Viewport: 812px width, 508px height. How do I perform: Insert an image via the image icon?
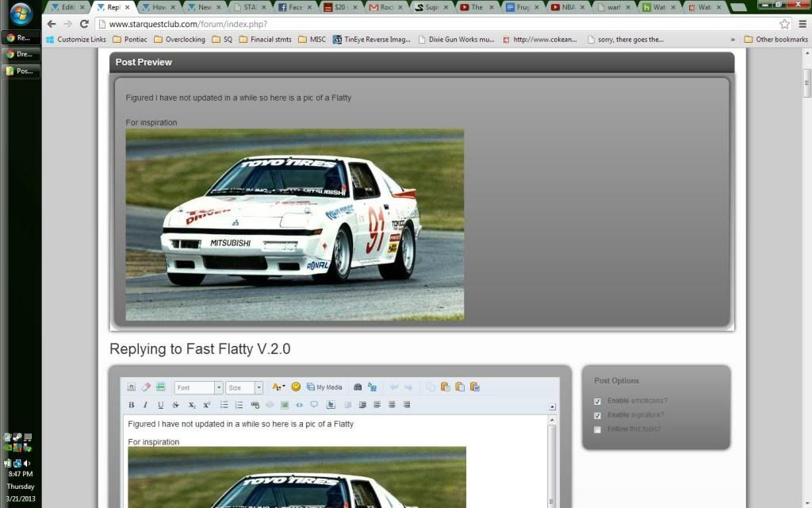(x=285, y=405)
